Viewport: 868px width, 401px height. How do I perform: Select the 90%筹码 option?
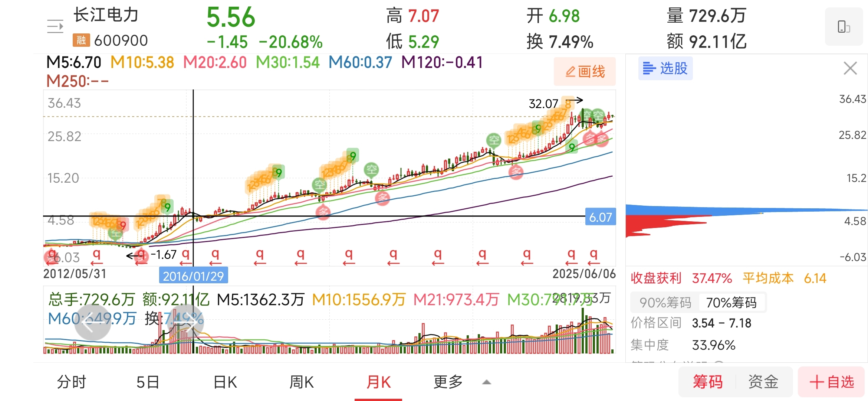coord(665,303)
